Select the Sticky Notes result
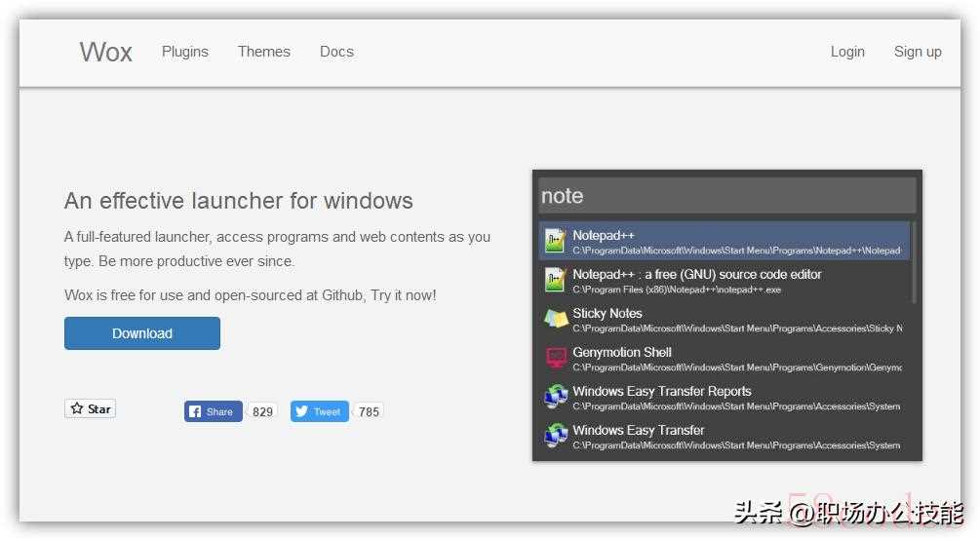This screenshot has height=541, width=980. (x=725, y=319)
